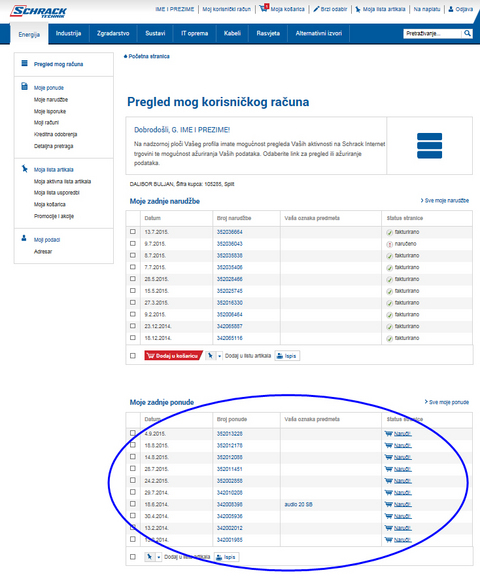Image resolution: width=480 pixels, height=581 pixels.
Task: Click cart icon for offer 342010208
Action: click(x=388, y=493)
